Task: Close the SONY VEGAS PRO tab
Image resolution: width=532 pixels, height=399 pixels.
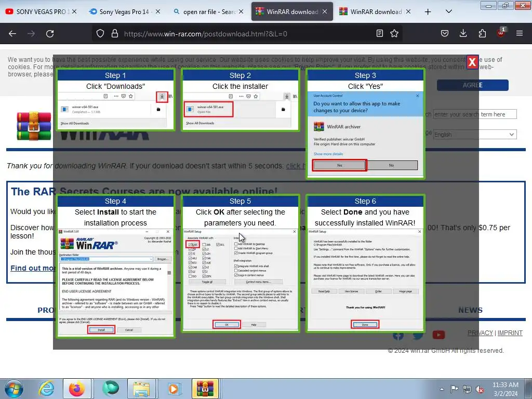Action: (74, 11)
